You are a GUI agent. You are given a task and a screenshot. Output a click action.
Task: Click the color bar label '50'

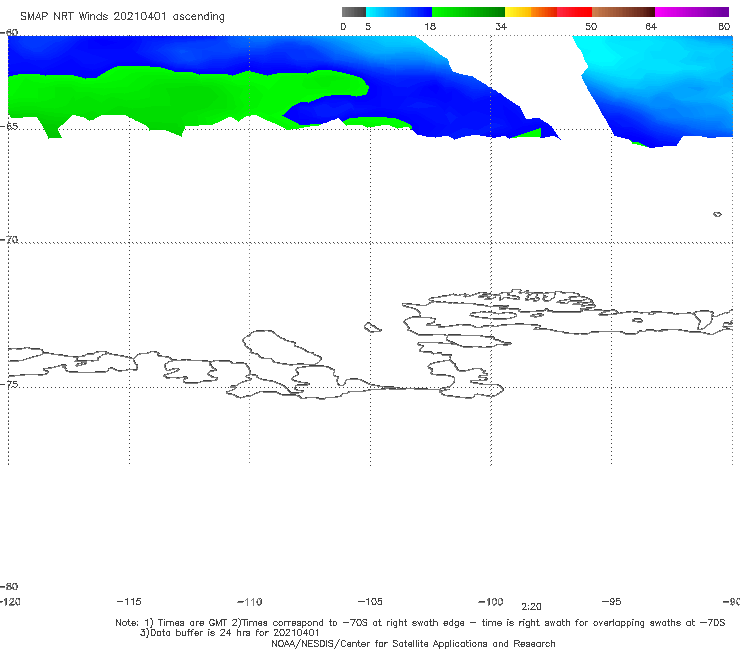click(591, 26)
